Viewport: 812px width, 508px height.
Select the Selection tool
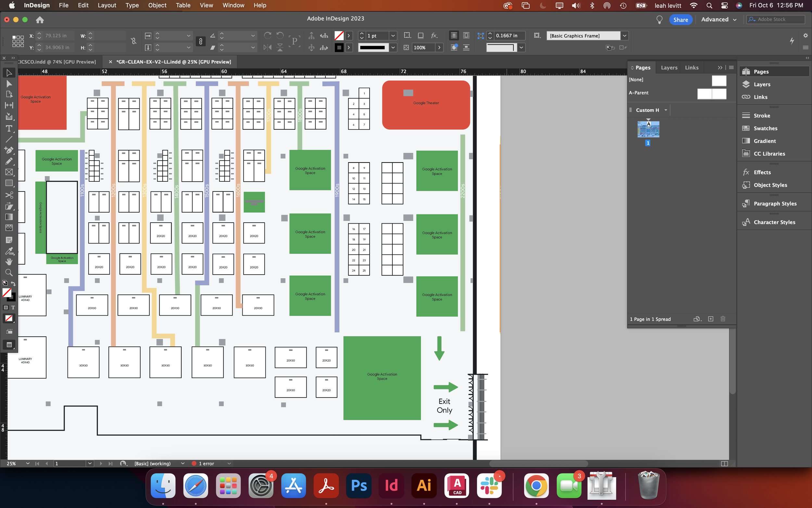9,72
